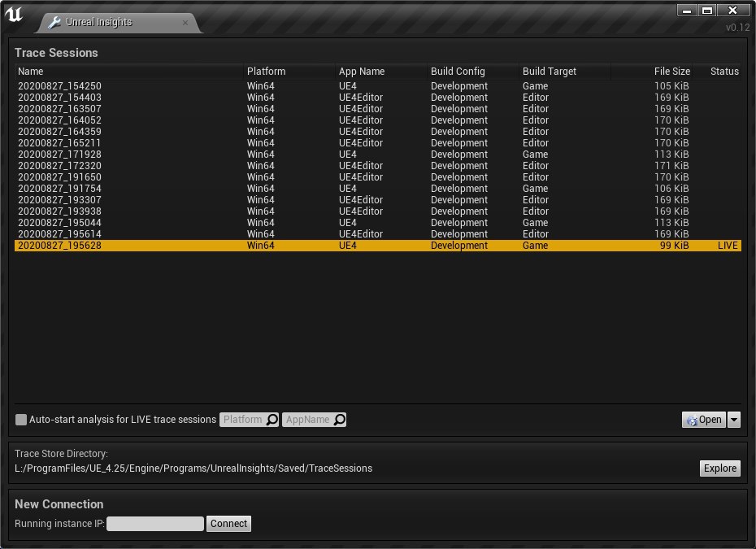Select session 20200827_191754
Viewport: 756px width, 549px height.
coord(378,189)
